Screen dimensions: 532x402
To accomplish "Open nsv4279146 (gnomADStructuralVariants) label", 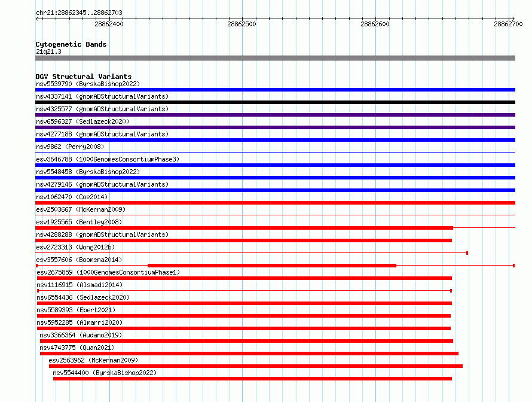I will (x=102, y=184).
